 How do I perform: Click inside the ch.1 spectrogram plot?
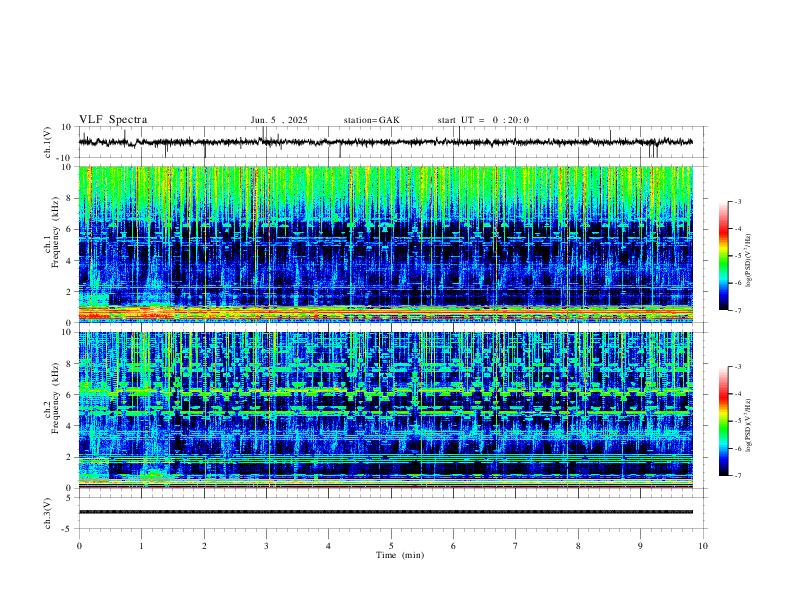click(x=386, y=244)
